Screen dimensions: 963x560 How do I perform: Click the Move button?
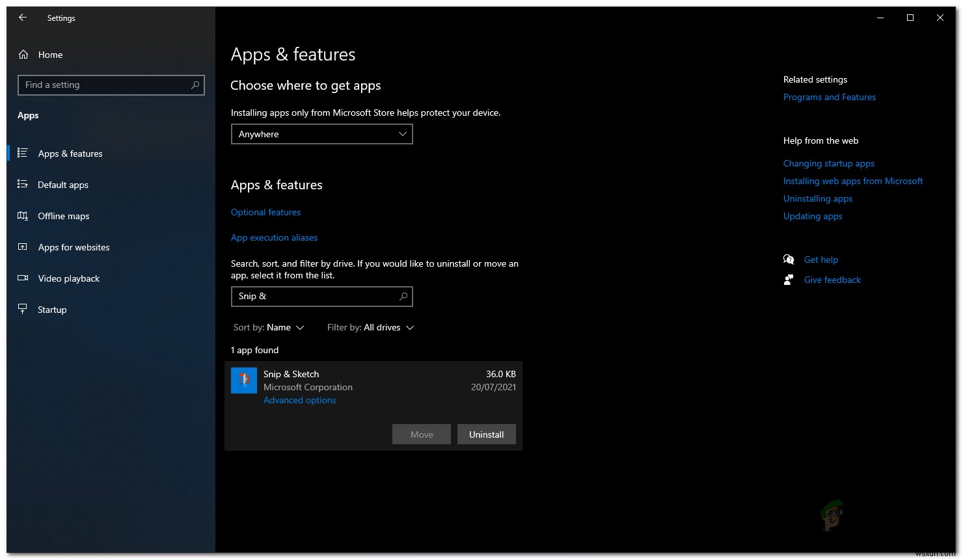point(422,434)
